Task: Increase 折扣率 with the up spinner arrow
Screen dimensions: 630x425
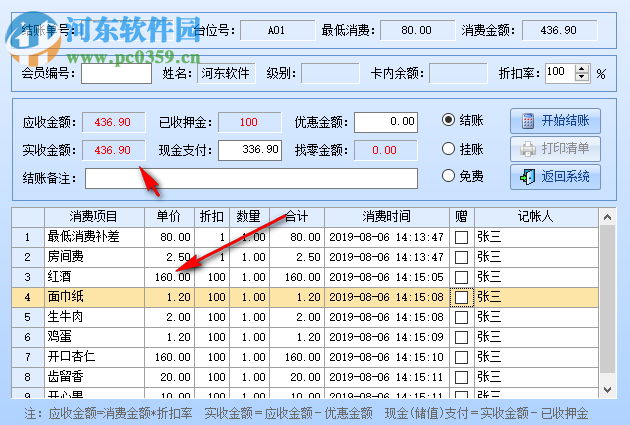Action: (581, 69)
